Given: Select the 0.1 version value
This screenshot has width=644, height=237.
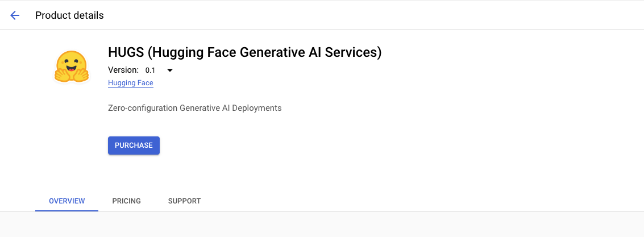Looking at the screenshot, I should 150,70.
